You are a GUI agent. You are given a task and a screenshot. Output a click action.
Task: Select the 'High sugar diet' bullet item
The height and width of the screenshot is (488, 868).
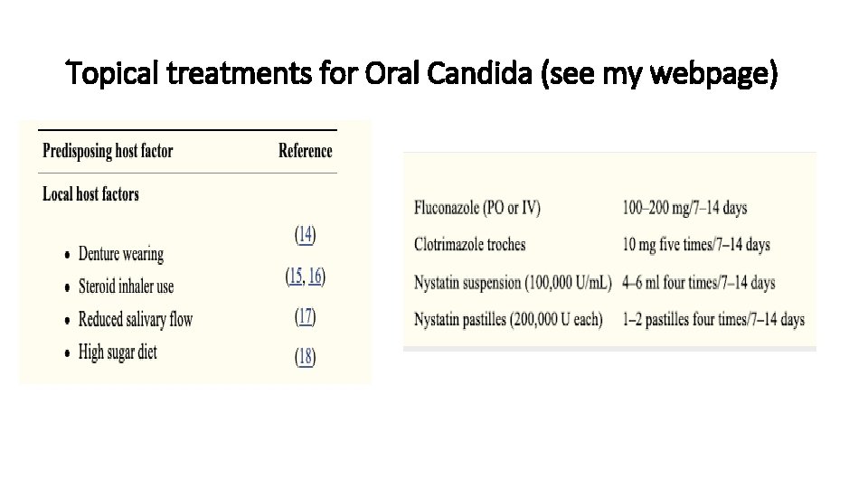pos(118,352)
